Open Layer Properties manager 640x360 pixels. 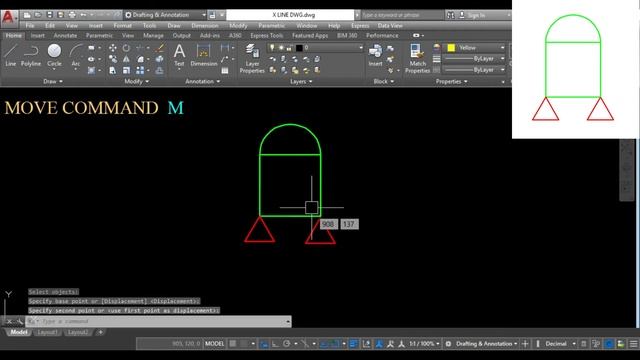(x=252, y=59)
